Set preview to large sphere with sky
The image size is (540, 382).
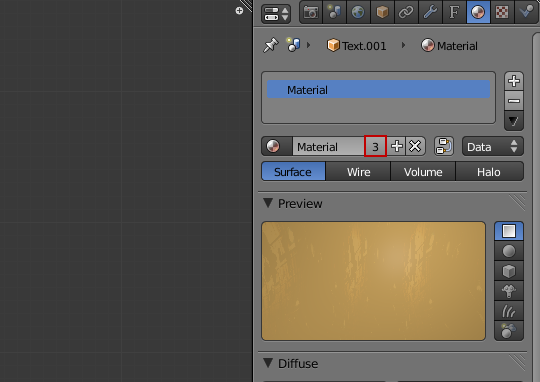pos(509,331)
